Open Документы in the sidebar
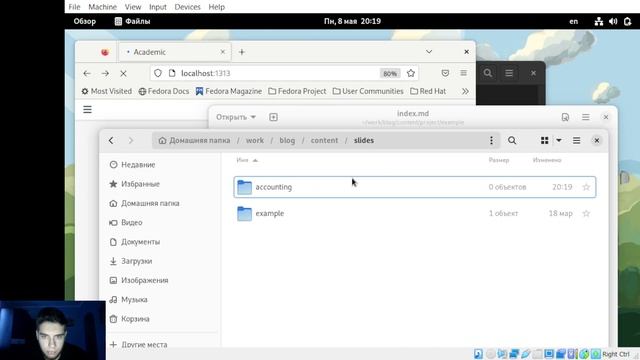The image size is (640, 360). (134, 242)
